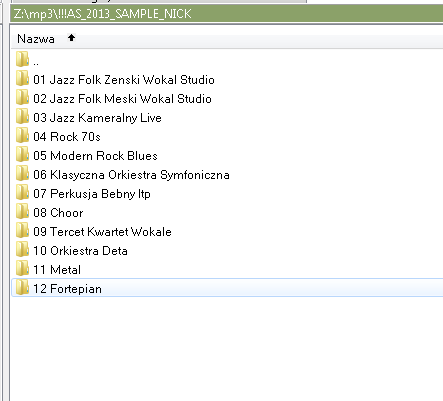Click folder icon of 08 Choor

22,212
